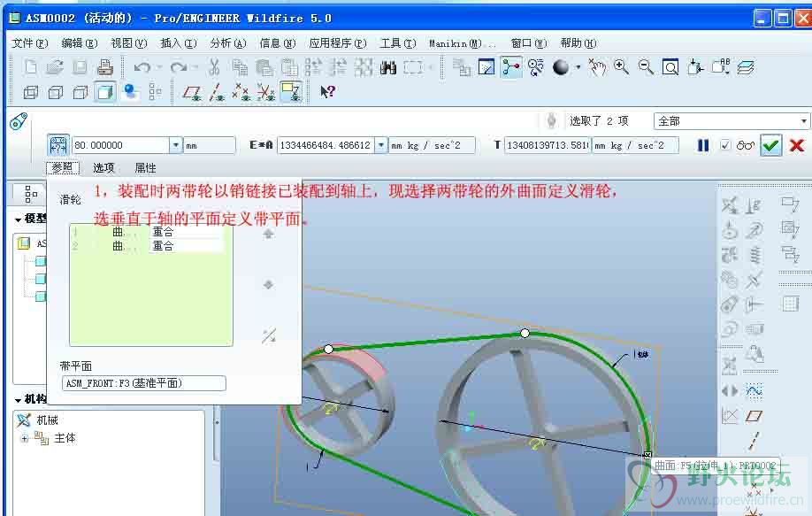Click the zoom out magnifier icon

click(646, 67)
